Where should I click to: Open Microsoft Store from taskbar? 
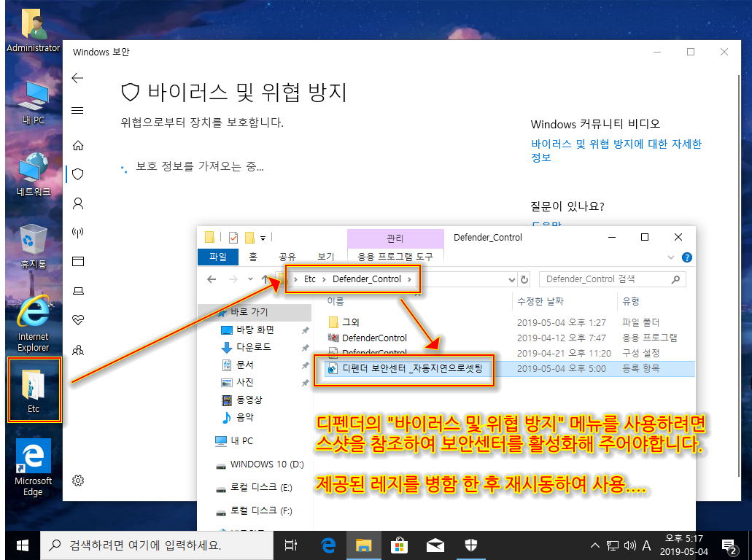[x=399, y=545]
